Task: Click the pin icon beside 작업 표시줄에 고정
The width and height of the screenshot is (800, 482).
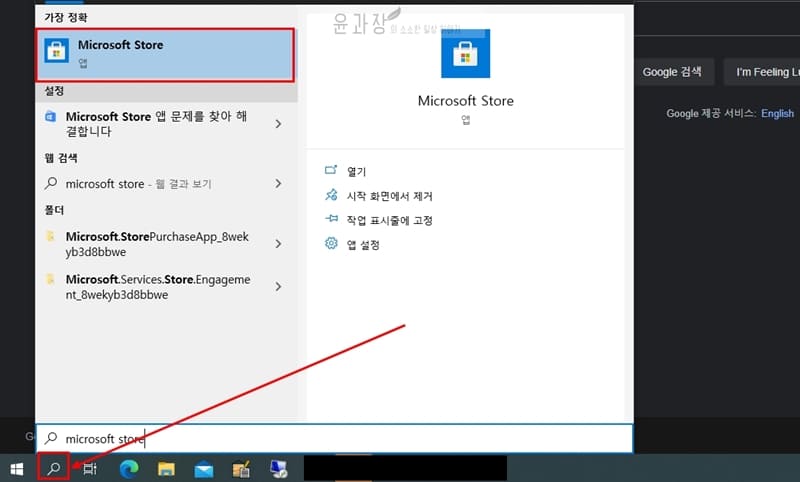Action: click(331, 219)
